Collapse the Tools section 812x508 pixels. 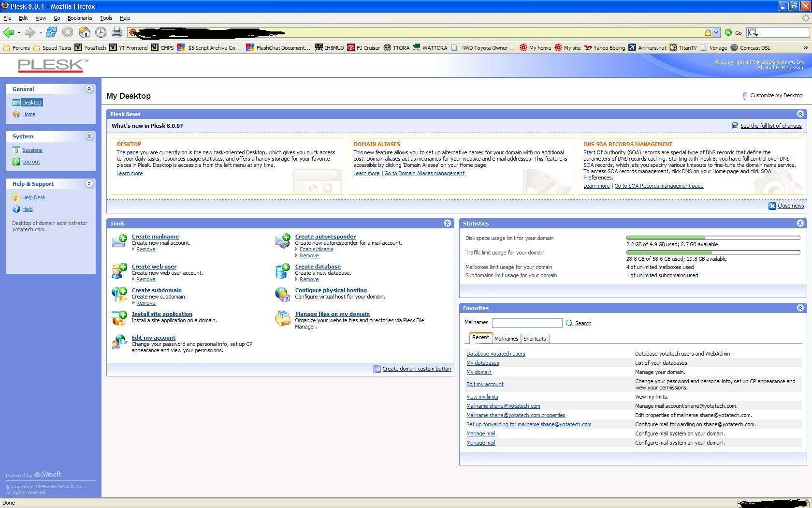[447, 223]
